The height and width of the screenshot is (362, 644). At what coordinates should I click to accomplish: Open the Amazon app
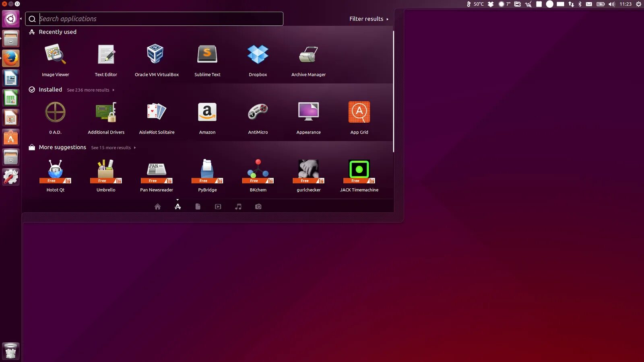tap(207, 112)
